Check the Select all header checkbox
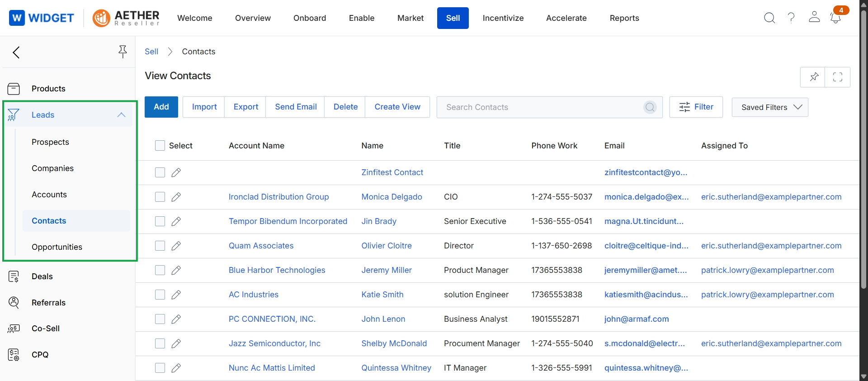Viewport: 868px width, 381px height. 160,146
